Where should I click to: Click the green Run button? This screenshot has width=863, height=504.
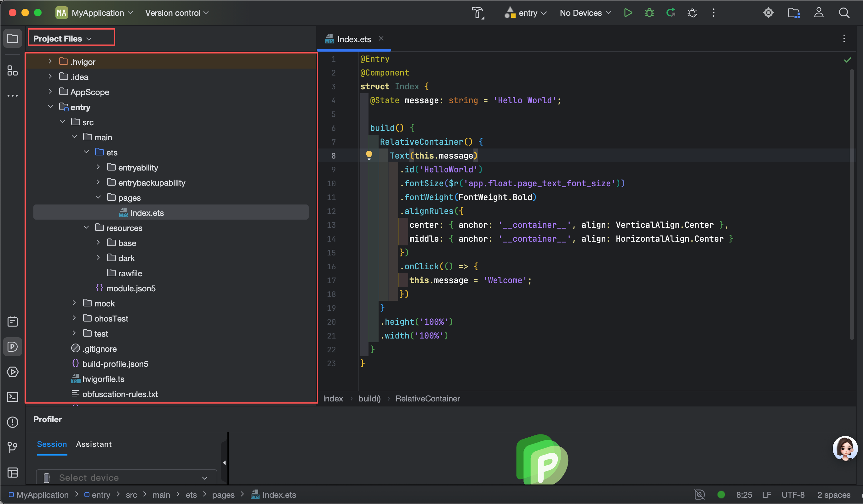pos(627,13)
